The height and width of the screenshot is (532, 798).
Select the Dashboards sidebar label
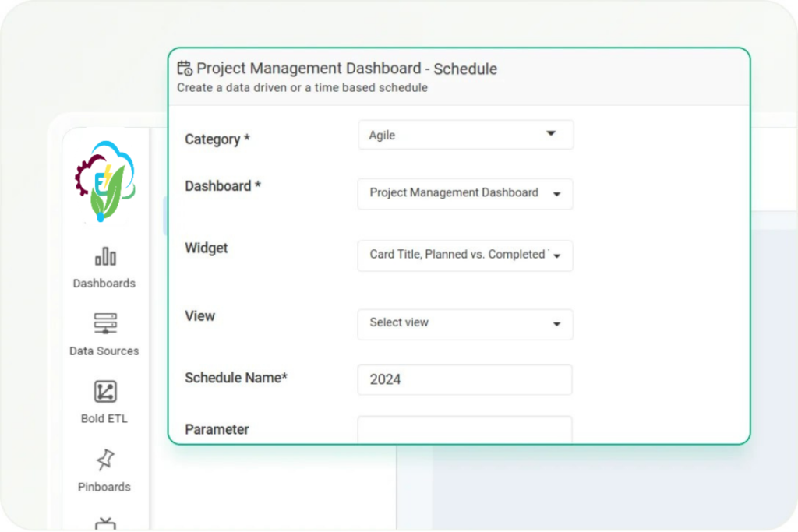pos(104,284)
